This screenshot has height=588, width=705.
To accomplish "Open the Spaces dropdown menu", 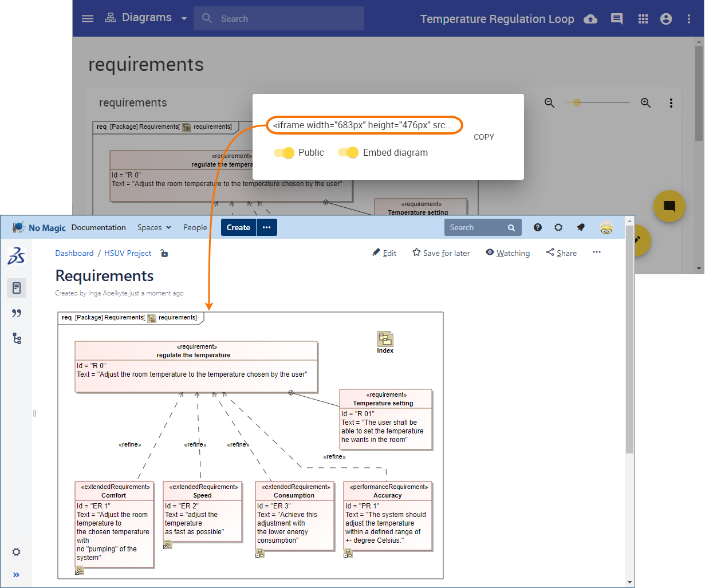I will point(154,227).
